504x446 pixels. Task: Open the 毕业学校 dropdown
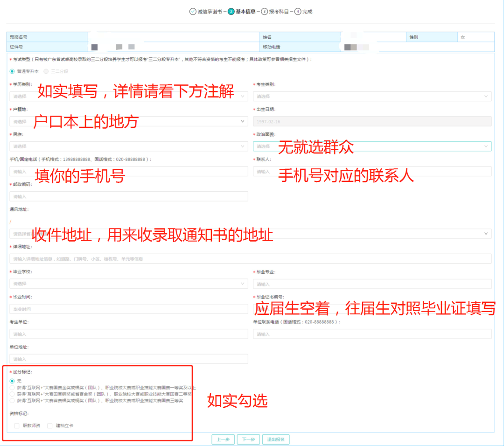[128, 283]
